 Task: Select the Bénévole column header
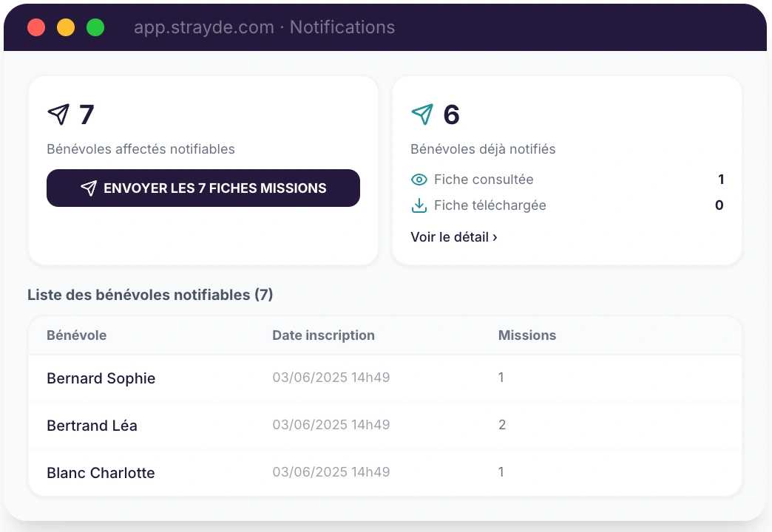[76, 335]
